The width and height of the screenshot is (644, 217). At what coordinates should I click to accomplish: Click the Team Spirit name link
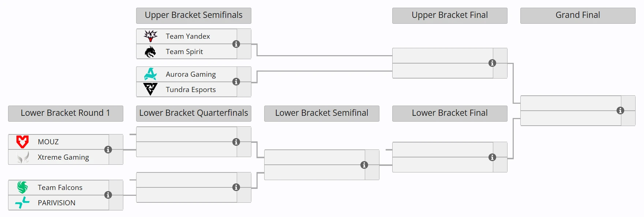coord(184,52)
